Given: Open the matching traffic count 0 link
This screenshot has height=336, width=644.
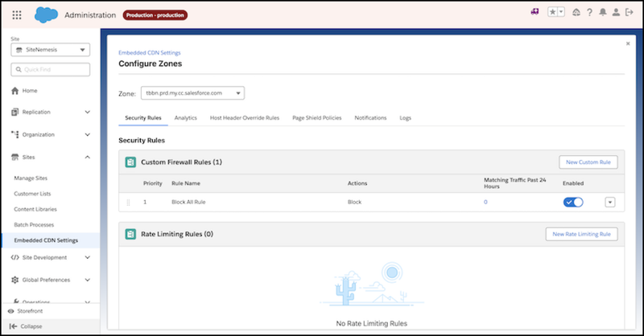Looking at the screenshot, I should (x=485, y=202).
